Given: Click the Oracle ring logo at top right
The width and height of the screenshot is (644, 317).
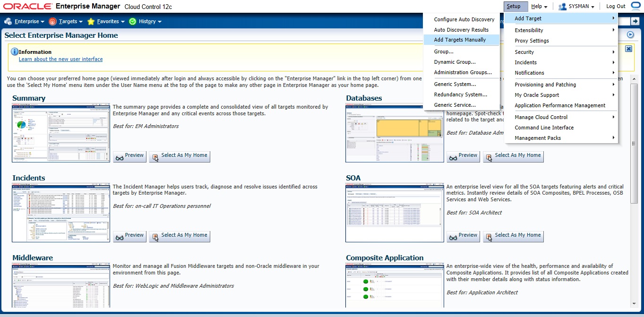Looking at the screenshot, I should tap(635, 6).
